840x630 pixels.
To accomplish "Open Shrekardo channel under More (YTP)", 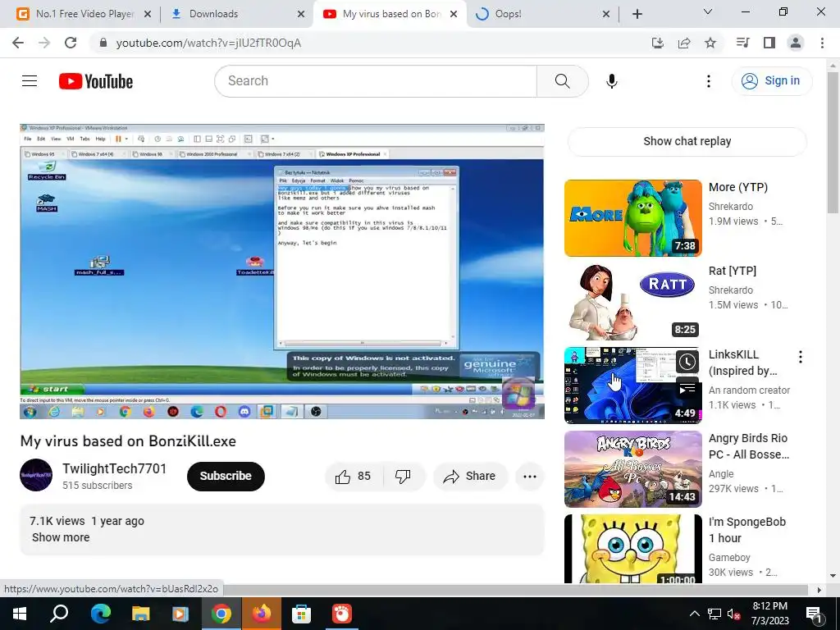I will point(731,206).
